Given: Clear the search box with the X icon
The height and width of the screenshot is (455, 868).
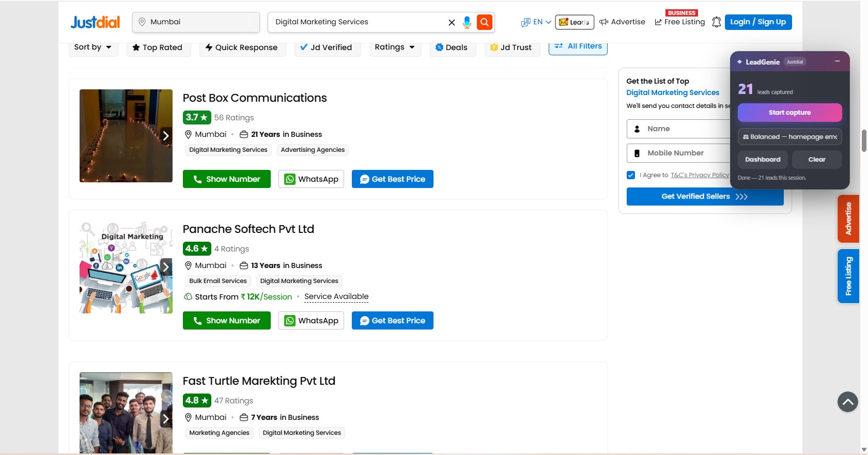Looking at the screenshot, I should pos(452,22).
